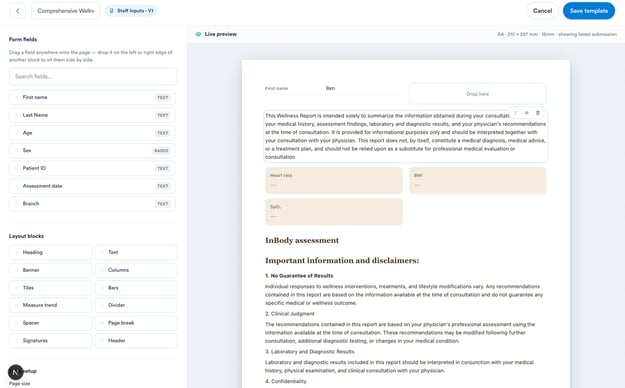Add a Header layout block
The width and height of the screenshot is (625, 388).
coord(136,341)
